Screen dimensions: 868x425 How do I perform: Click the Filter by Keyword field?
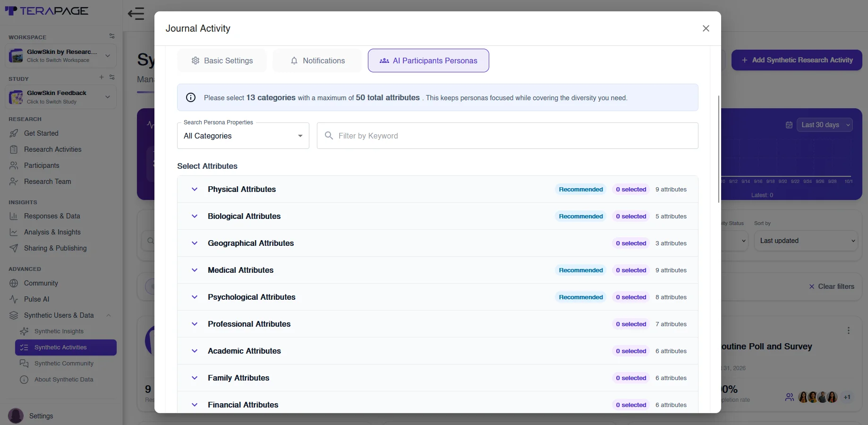point(508,136)
